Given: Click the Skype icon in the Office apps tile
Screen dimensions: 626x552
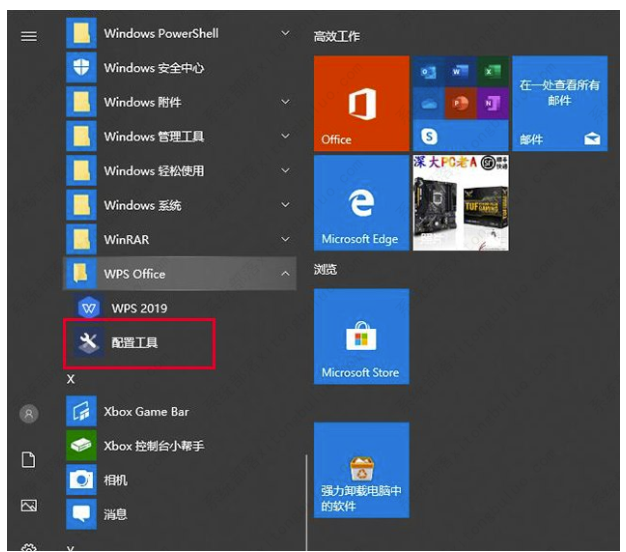Looking at the screenshot, I should [x=429, y=137].
